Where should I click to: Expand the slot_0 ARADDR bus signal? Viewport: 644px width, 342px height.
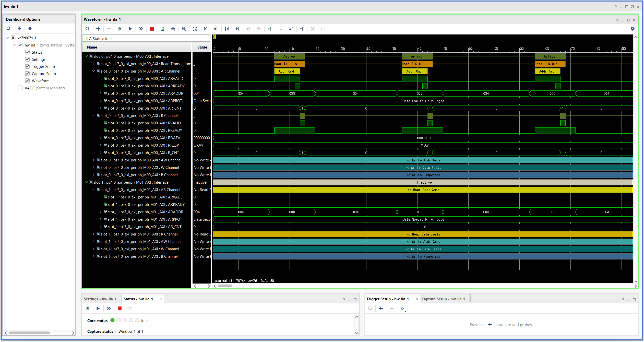[x=101, y=93]
